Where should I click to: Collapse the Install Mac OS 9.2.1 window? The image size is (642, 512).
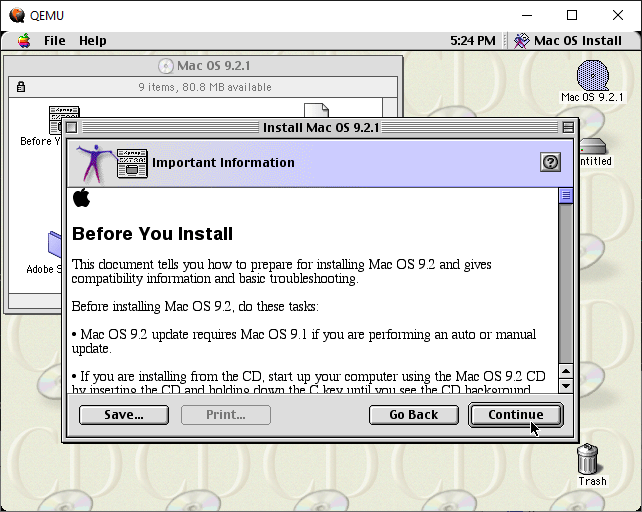(568, 127)
